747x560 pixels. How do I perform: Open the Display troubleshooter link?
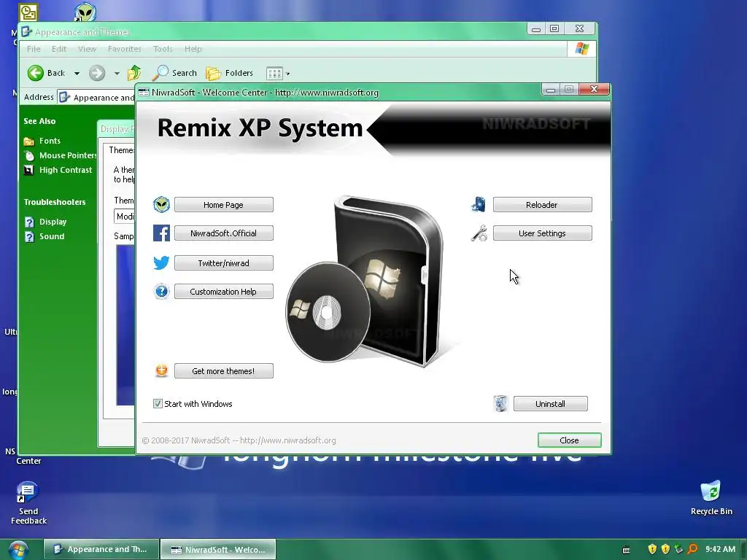pos(53,222)
